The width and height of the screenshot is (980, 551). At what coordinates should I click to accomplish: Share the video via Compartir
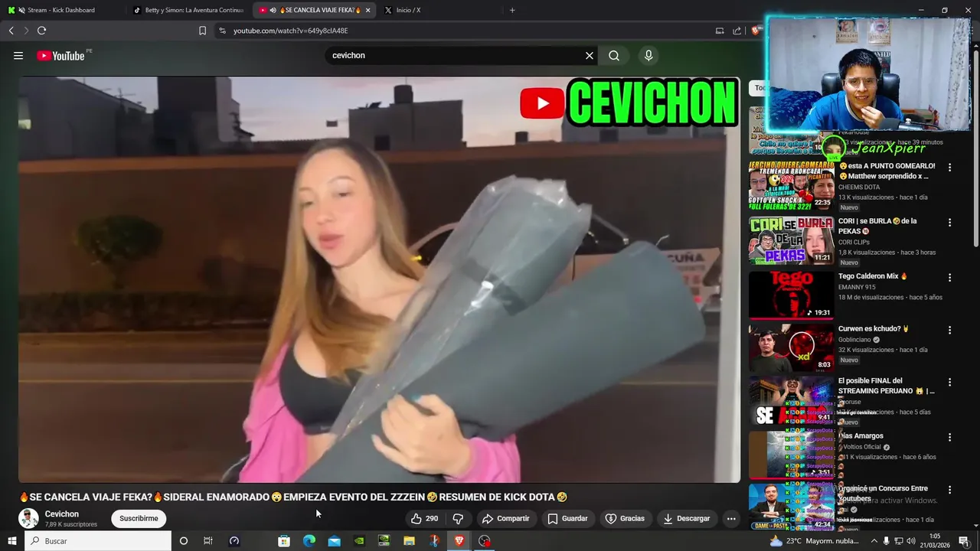click(x=505, y=518)
